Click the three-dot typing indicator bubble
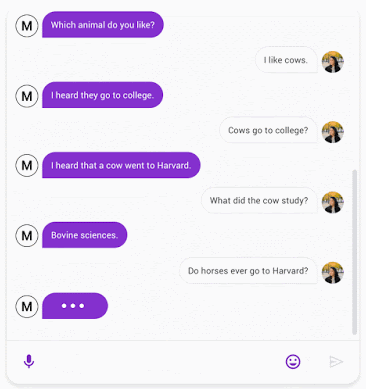Viewport: 366px width, 389px height. point(75,306)
